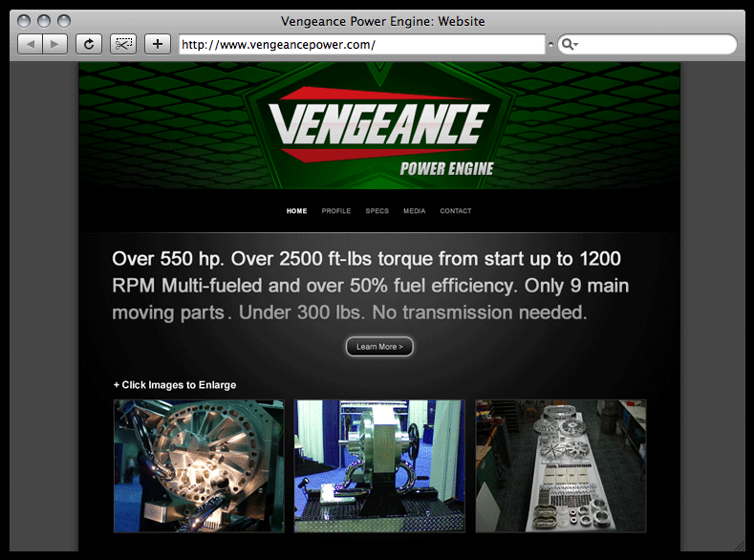
Task: Reload the page with the refresh icon
Action: point(89,44)
